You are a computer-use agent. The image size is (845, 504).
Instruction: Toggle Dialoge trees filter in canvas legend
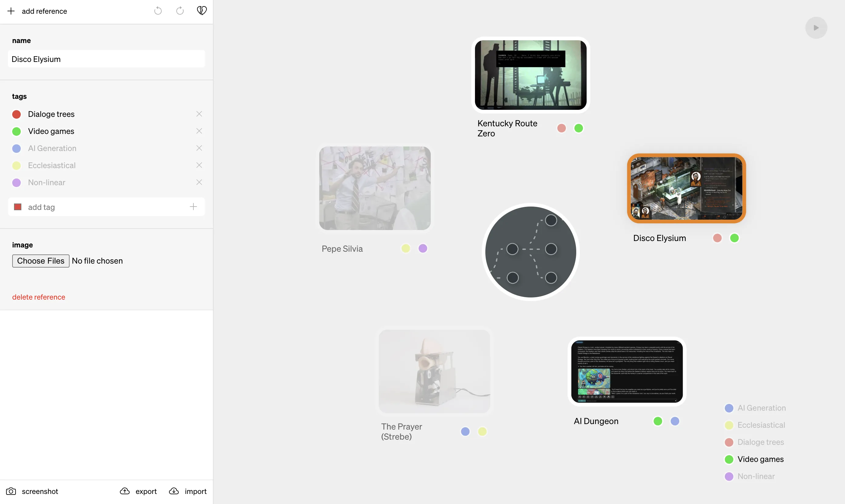click(x=754, y=442)
